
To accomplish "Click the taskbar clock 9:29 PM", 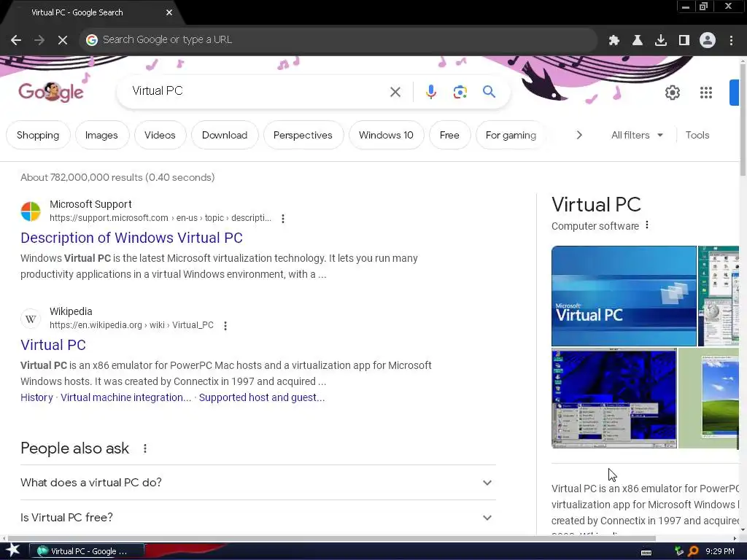I will point(720,551).
